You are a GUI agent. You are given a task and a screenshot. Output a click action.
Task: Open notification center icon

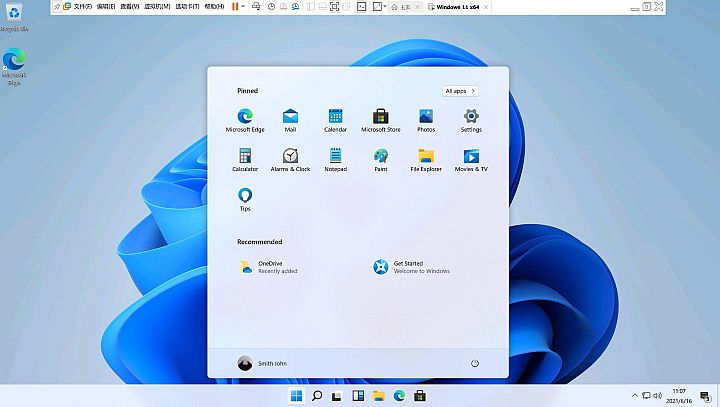(706, 396)
